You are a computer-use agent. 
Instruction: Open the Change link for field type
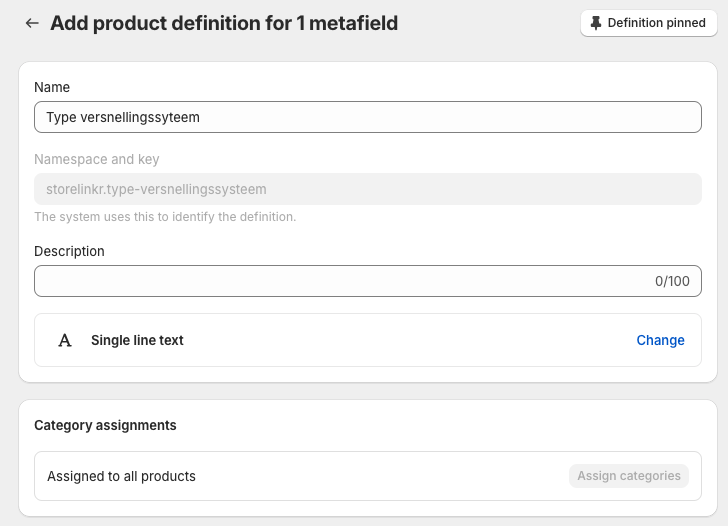pos(660,340)
